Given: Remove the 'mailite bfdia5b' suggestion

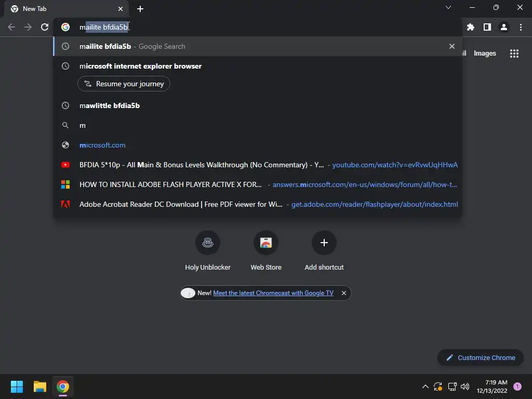Looking at the screenshot, I should click(452, 46).
